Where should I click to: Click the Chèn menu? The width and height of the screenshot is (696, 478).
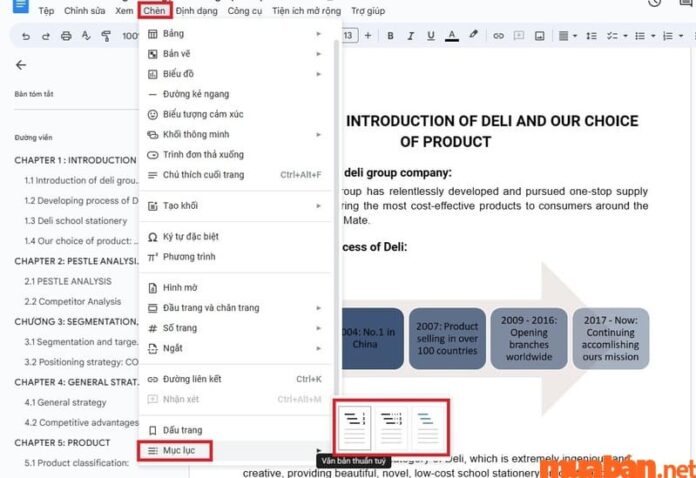tap(154, 11)
